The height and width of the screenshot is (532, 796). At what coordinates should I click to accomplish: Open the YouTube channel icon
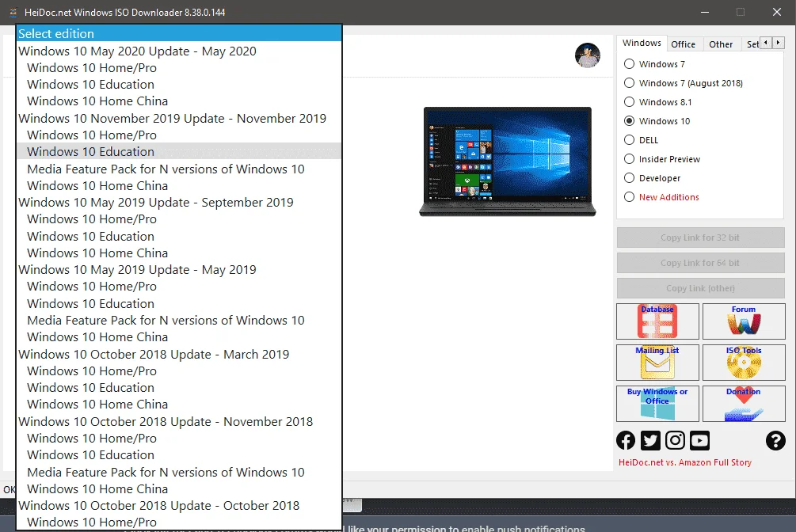[x=699, y=440]
